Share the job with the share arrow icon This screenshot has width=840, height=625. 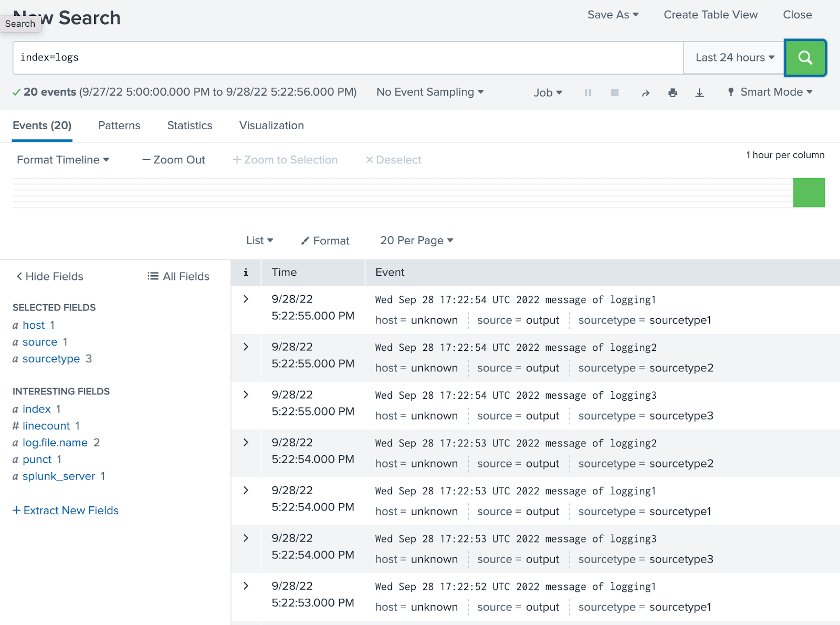[x=645, y=92]
